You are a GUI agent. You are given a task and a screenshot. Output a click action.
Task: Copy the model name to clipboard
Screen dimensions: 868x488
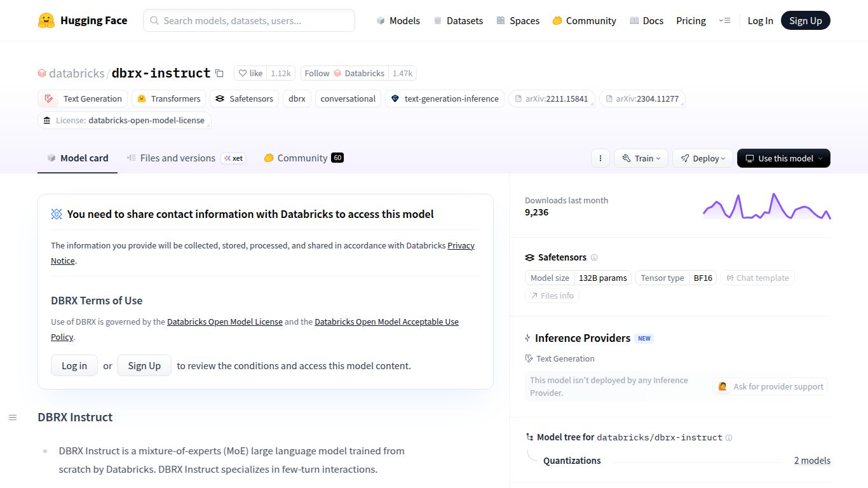[219, 73]
